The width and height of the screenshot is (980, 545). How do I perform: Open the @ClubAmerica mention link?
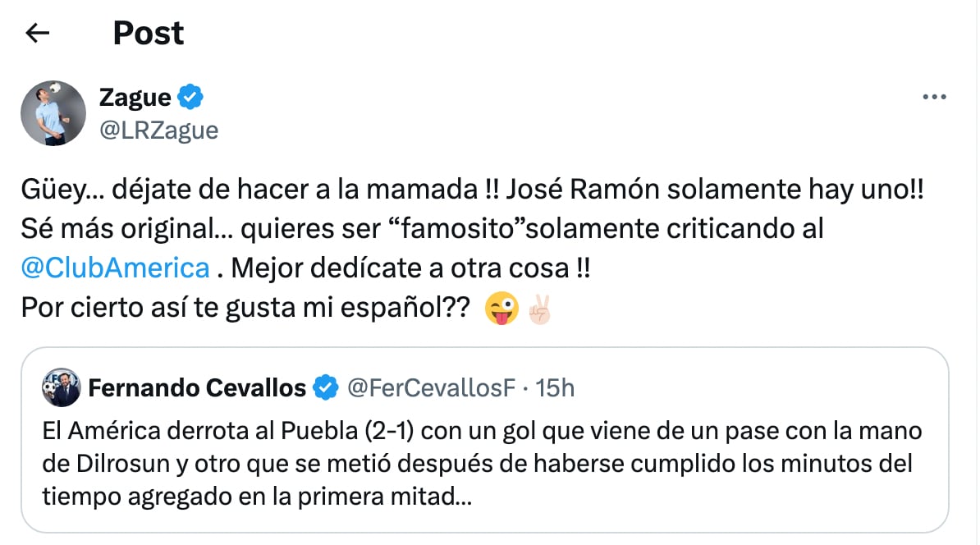[x=114, y=268]
